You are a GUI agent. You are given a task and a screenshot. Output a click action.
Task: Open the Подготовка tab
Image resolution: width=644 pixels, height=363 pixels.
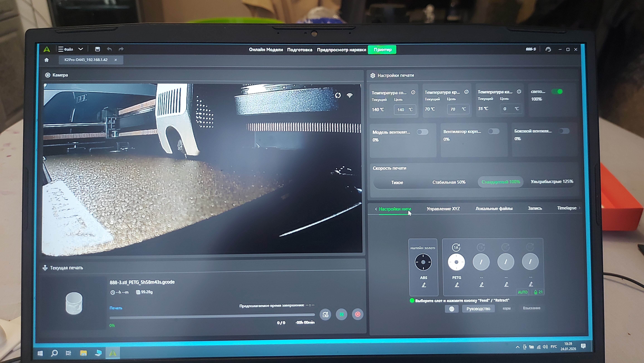click(299, 49)
